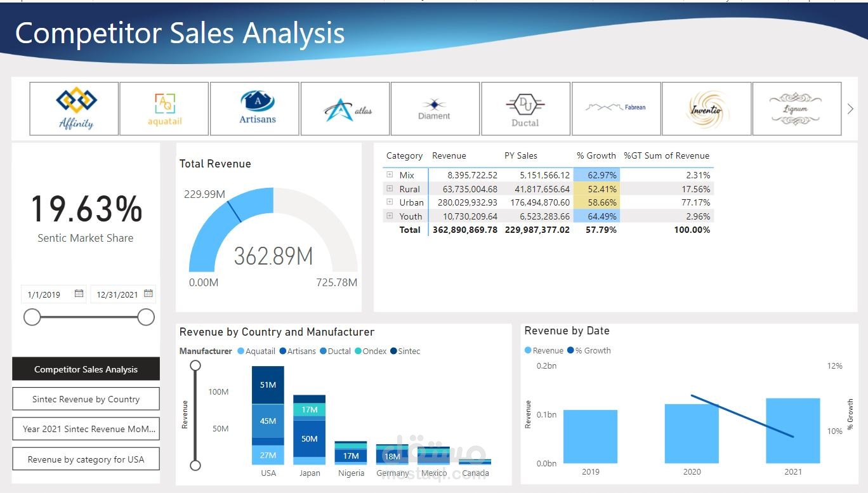Open the start date calendar picker
Viewport: 868px width, 493px height.
point(79,293)
